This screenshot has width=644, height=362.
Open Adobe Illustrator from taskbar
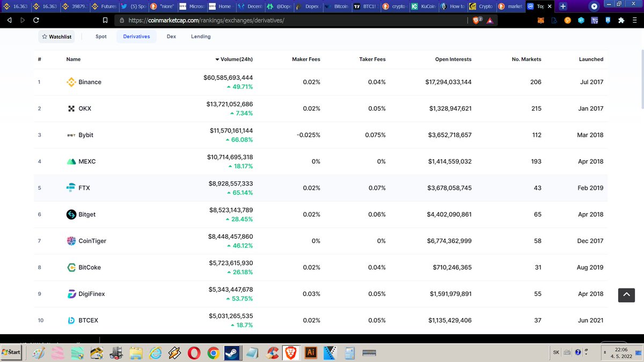(x=310, y=352)
